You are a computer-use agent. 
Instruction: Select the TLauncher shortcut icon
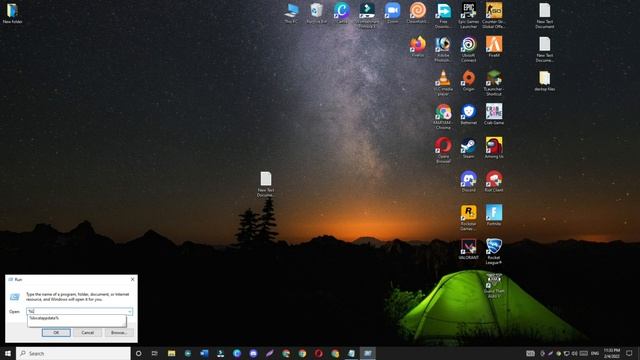[494, 83]
